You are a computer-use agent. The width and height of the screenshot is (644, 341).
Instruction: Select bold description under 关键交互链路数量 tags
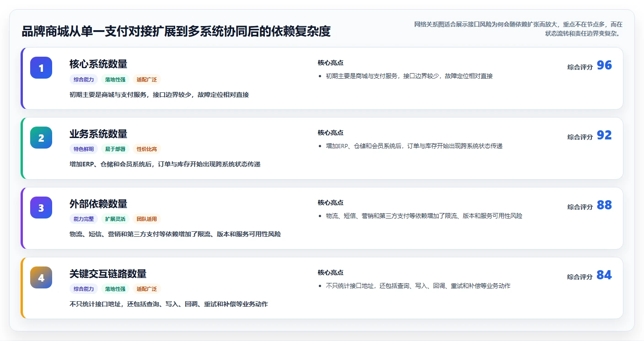[169, 304]
